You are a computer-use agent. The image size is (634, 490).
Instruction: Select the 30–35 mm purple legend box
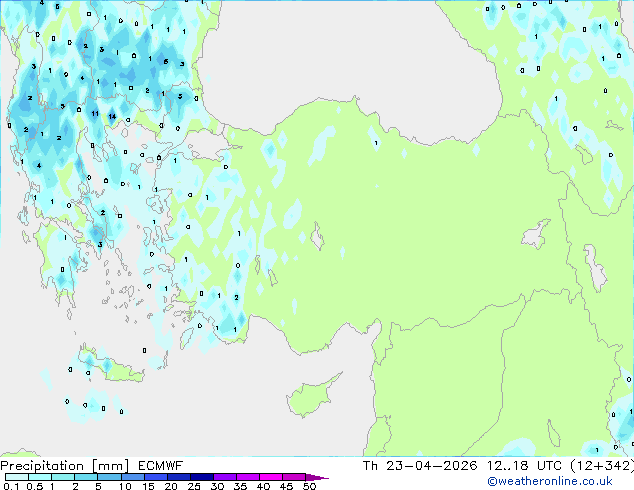(x=225, y=477)
